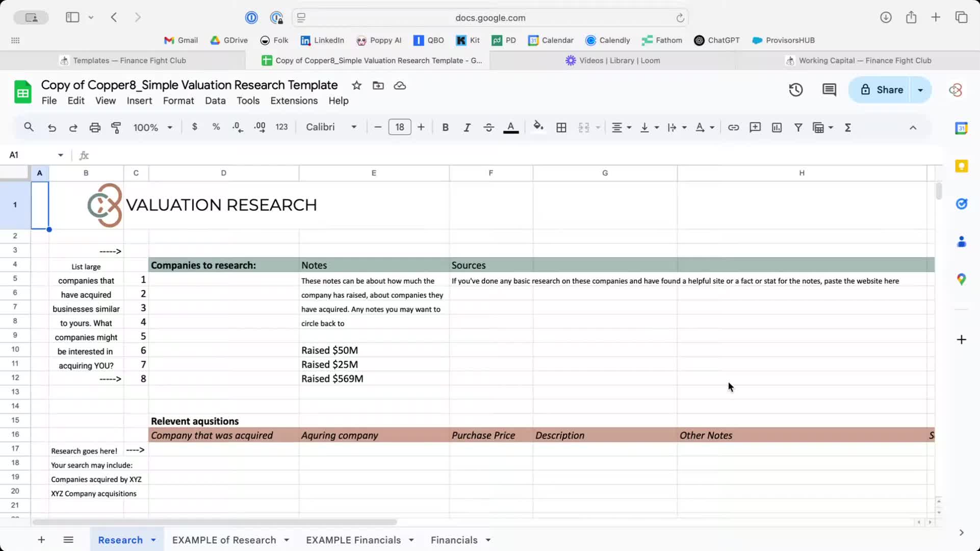Open the zoom level dropdown
Viewport: 980px width, 551px height.
[x=152, y=128]
